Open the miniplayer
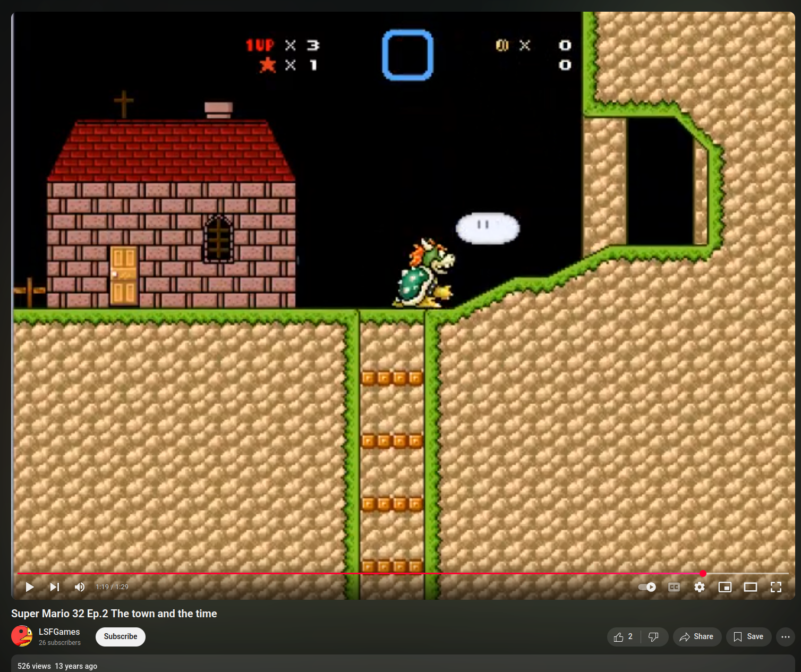This screenshot has height=672, width=801. (x=725, y=587)
